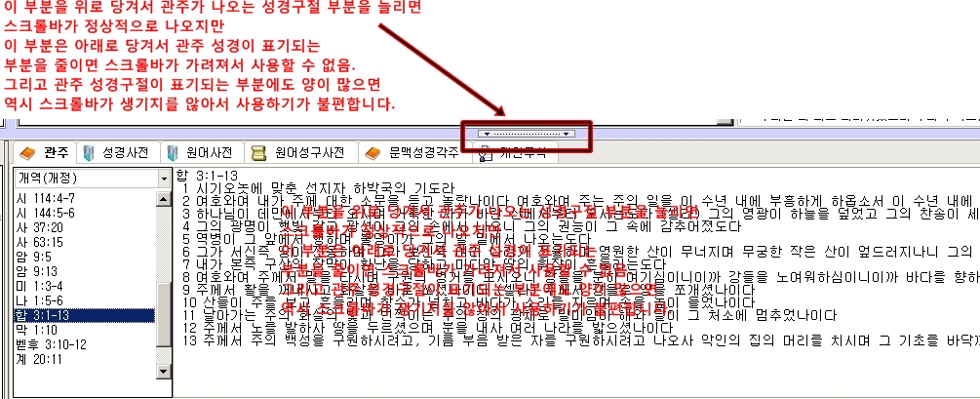Click the blue book icon for 성경사전
980x399 pixels.
point(91,153)
